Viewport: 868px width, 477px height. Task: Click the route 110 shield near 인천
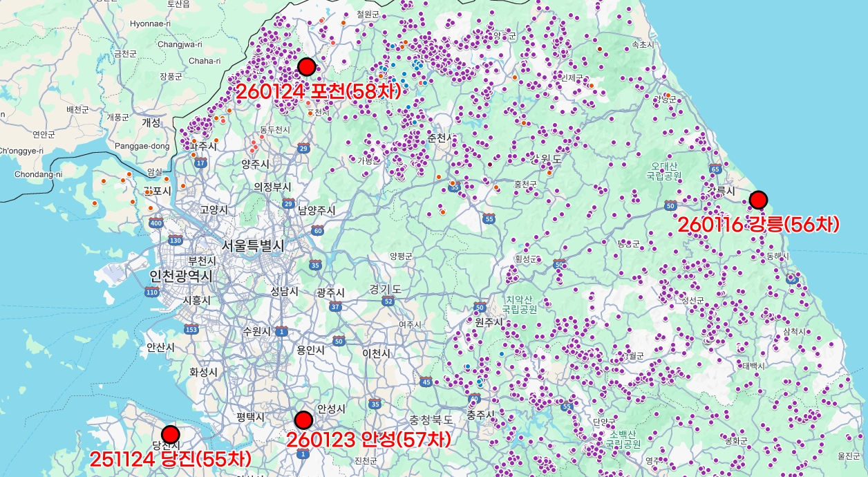pyautogui.click(x=152, y=292)
